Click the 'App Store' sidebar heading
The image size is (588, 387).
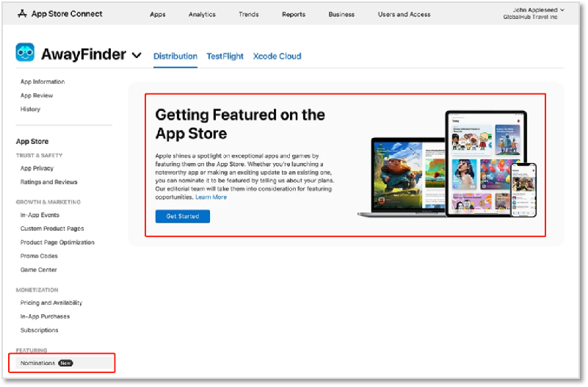pos(32,142)
